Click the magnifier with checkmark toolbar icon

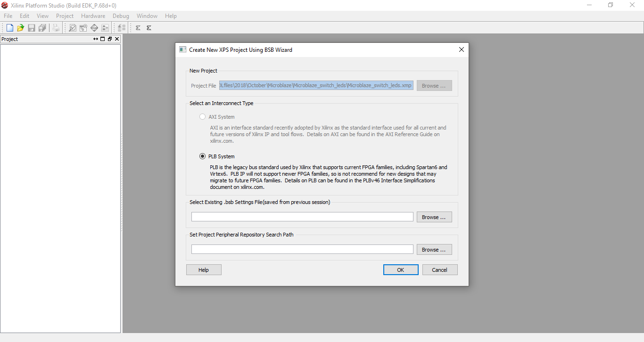[73, 28]
